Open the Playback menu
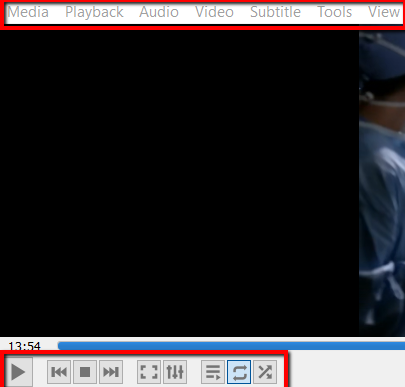 click(x=94, y=12)
